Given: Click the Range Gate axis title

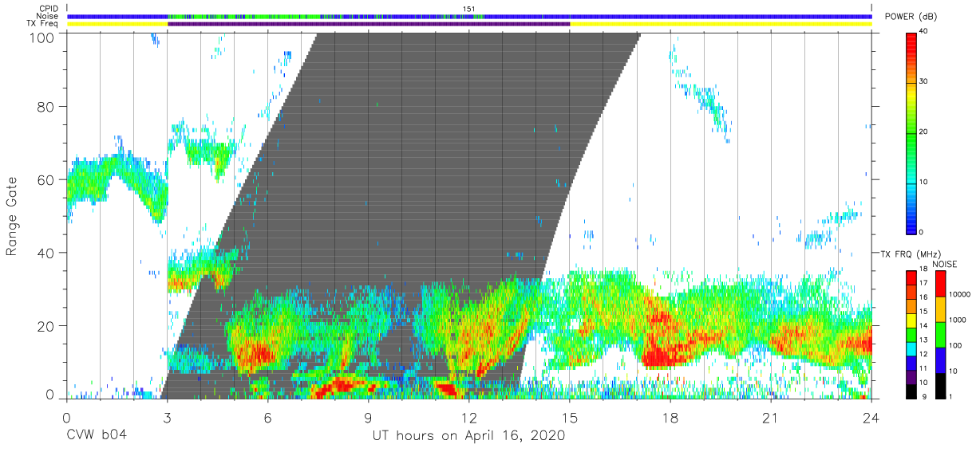Looking at the screenshot, I should (x=12, y=216).
